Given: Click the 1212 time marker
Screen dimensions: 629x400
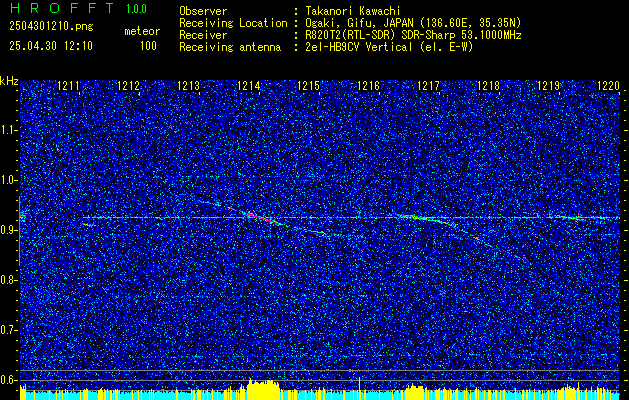Looking at the screenshot, I should (x=129, y=85).
